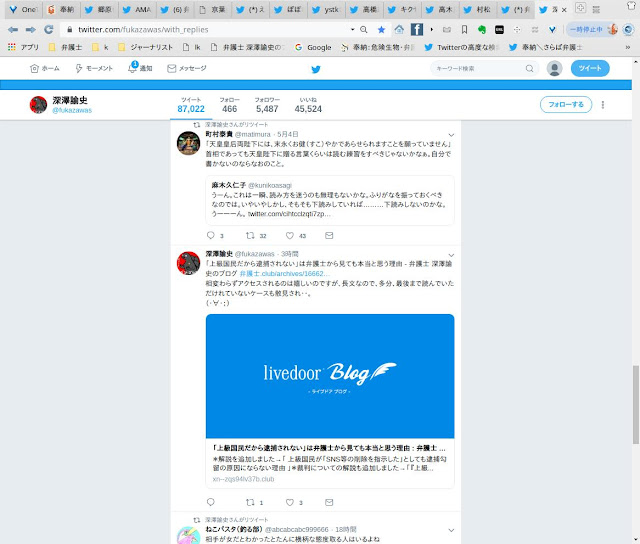This screenshot has width=640, height=544.
Task: Open the 弁護士.club/archives link
Action: click(284, 274)
